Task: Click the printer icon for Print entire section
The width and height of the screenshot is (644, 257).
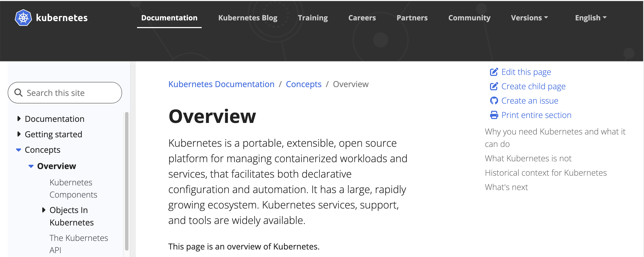Action: pyautogui.click(x=494, y=115)
